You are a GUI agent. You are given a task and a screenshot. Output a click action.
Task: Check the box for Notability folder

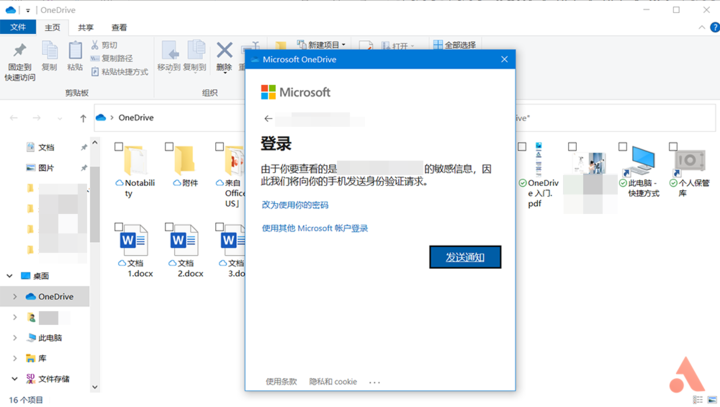click(x=118, y=147)
